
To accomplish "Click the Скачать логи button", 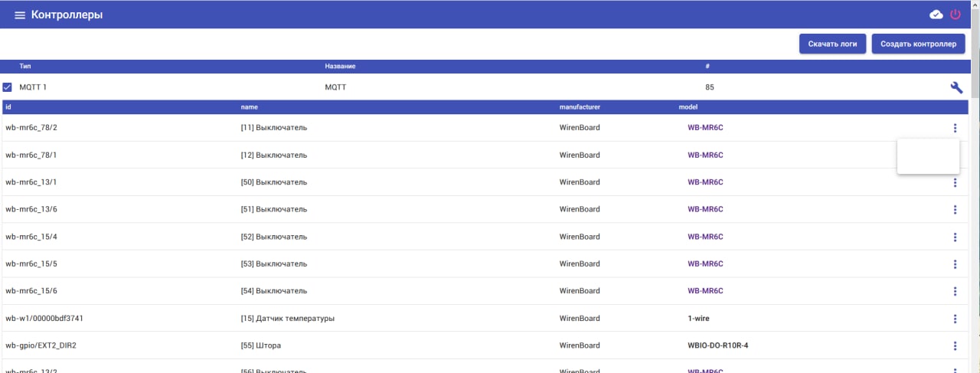I will 832,44.
